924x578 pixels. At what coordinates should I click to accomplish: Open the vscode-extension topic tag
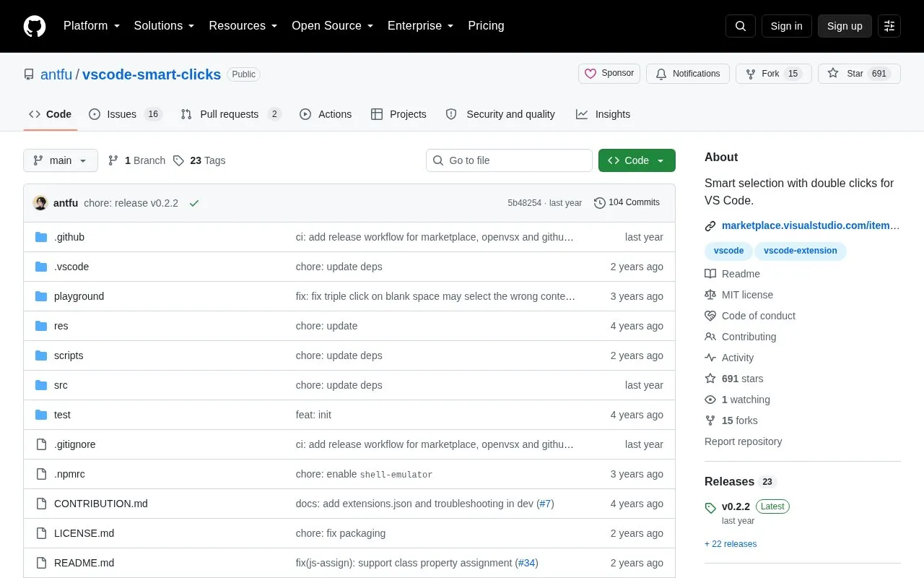click(801, 251)
